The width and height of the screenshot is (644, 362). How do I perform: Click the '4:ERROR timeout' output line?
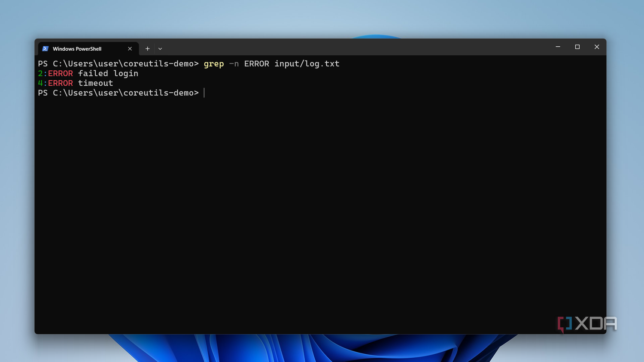pyautogui.click(x=76, y=83)
